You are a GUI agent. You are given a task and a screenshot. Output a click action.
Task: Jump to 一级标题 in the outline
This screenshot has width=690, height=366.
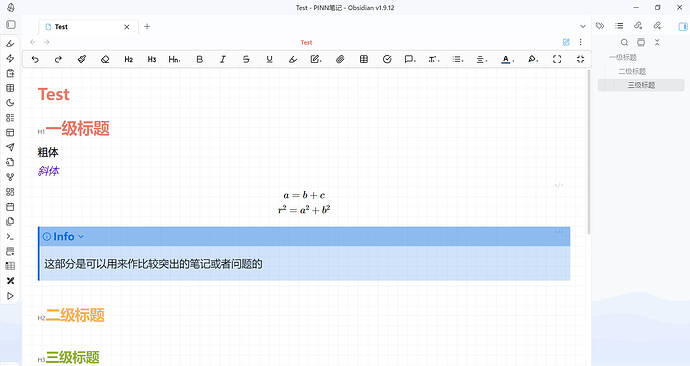point(623,57)
